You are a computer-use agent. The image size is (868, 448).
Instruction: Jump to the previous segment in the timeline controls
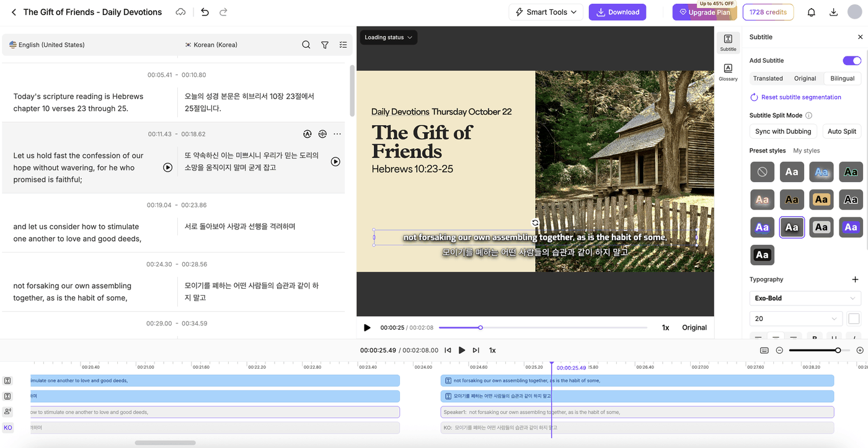click(x=448, y=350)
